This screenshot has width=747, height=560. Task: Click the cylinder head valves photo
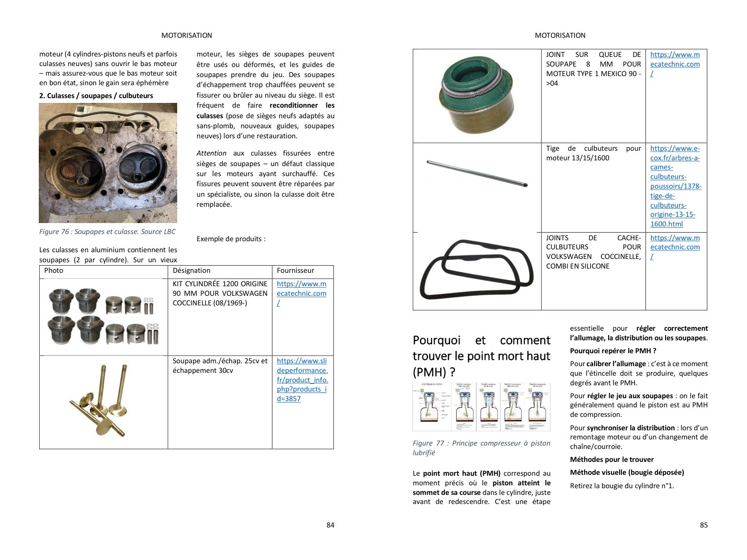108,163
